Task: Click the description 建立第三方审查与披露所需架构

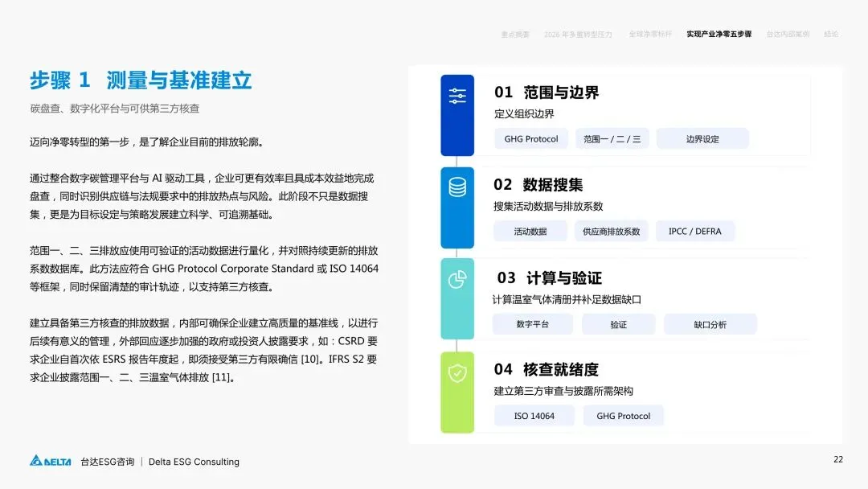Action: pyautogui.click(x=563, y=391)
